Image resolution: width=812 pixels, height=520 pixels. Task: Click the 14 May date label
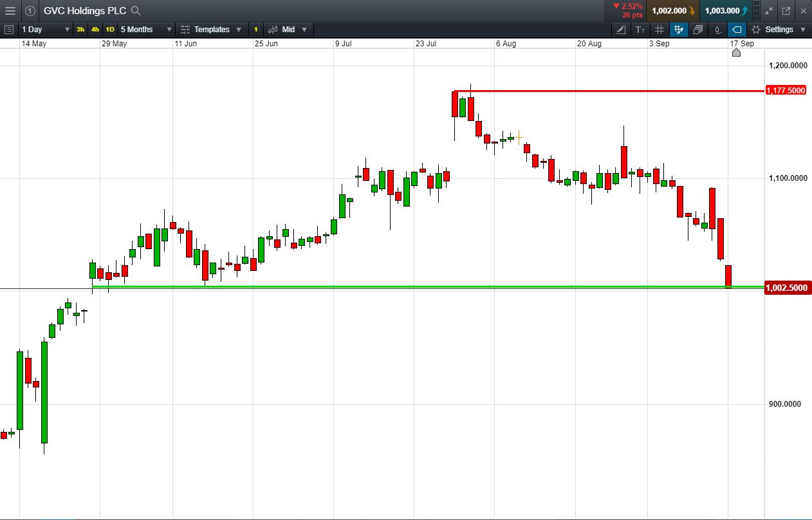tap(33, 44)
